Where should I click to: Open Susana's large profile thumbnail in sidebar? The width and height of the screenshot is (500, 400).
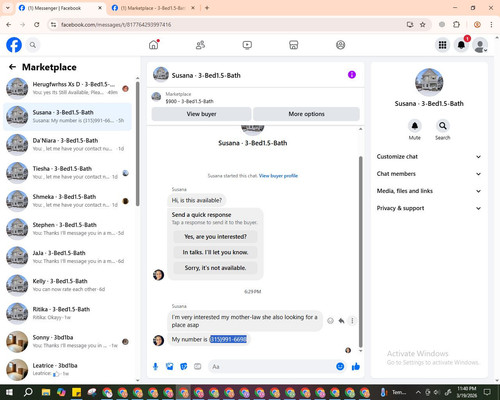pyautogui.click(x=429, y=82)
